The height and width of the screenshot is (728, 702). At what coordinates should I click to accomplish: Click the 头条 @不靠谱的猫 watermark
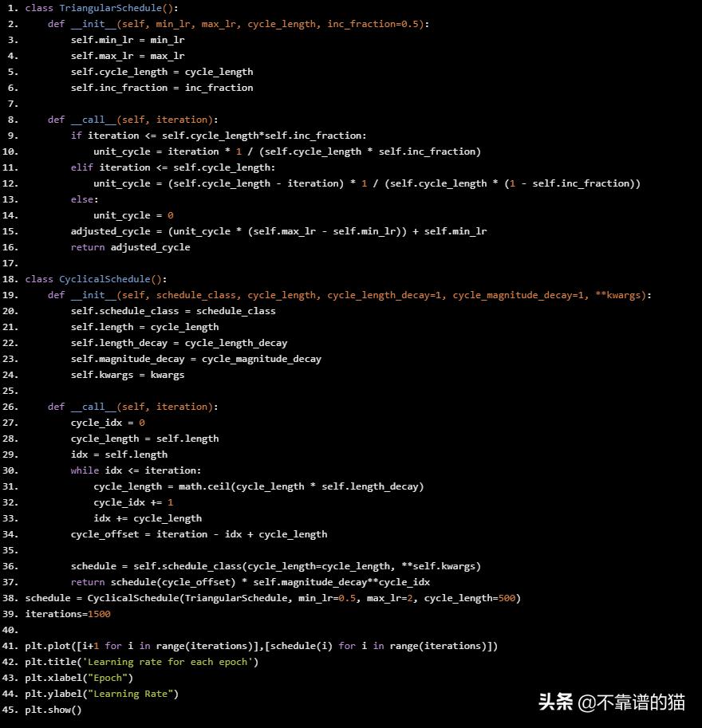[x=611, y=702]
